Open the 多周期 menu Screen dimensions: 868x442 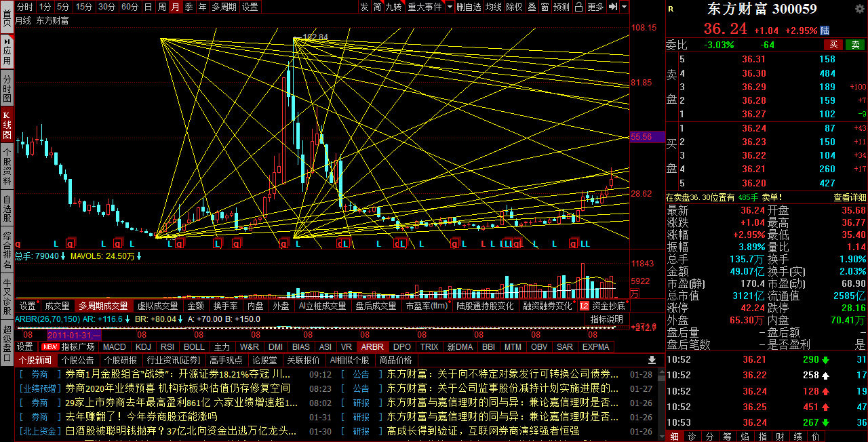pyautogui.click(x=224, y=7)
